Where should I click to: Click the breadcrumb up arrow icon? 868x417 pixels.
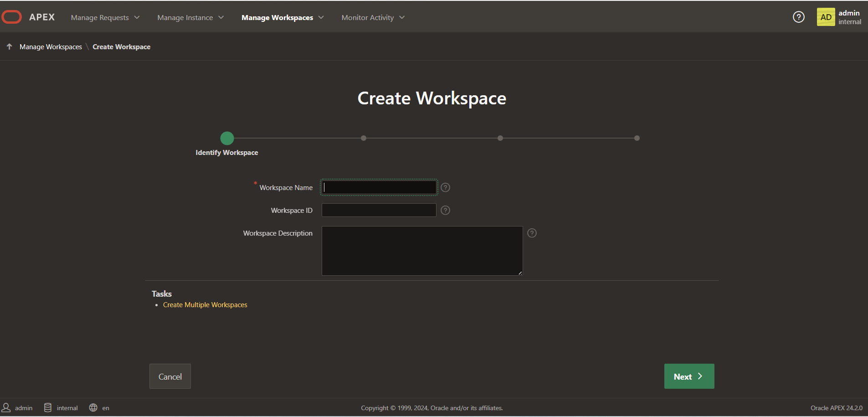[9, 46]
